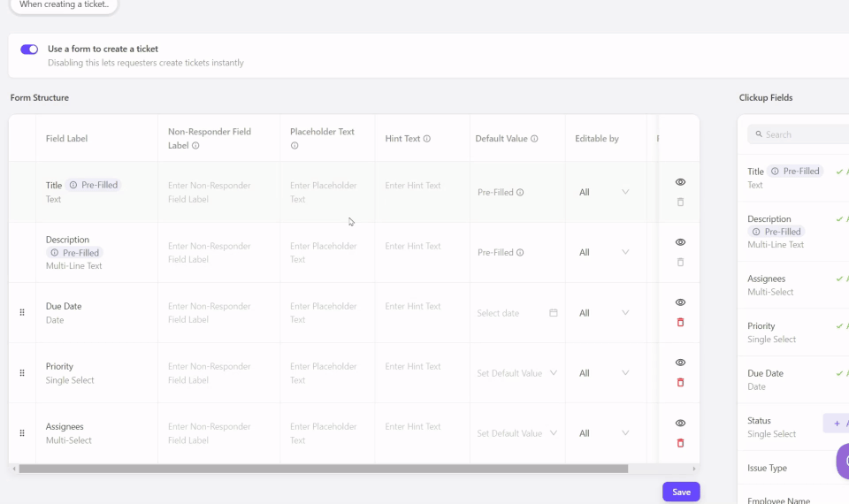
Task: Open Editable by dropdown for Assignees row
Action: [603, 433]
